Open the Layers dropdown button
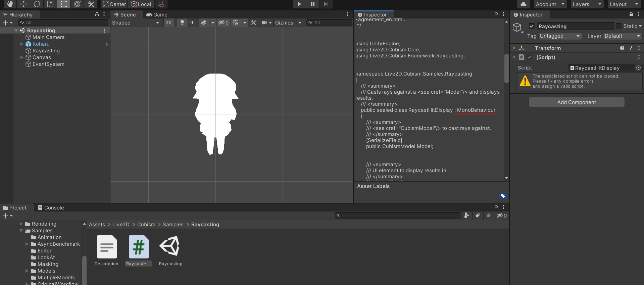The image size is (644, 285). [587, 4]
